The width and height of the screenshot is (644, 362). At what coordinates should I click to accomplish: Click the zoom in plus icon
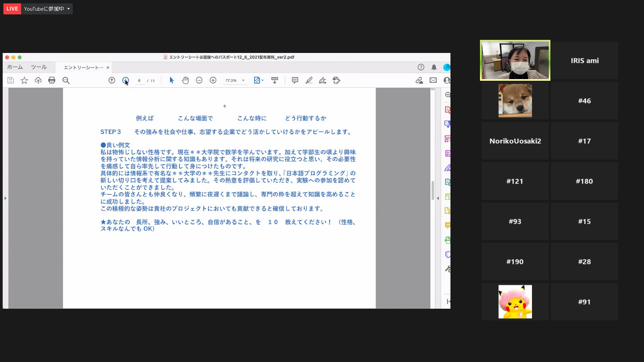pos(213,80)
